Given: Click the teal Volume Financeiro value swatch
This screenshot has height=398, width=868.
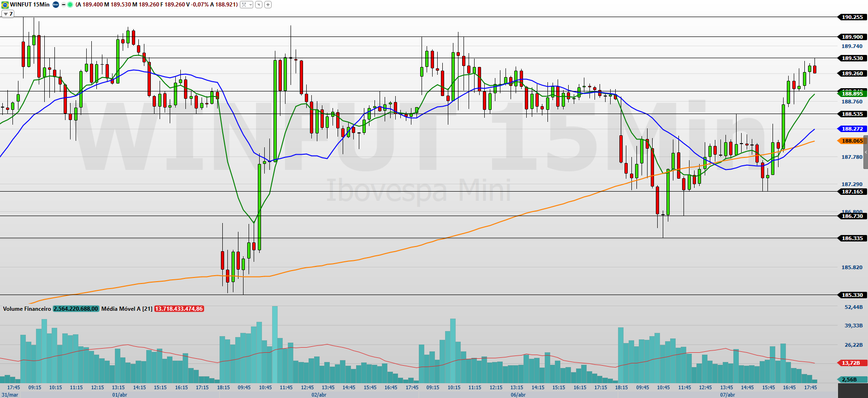Looking at the screenshot, I should click(x=76, y=309).
